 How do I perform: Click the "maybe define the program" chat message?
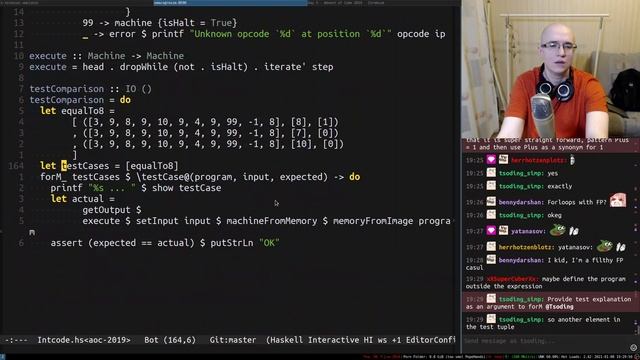546,282
